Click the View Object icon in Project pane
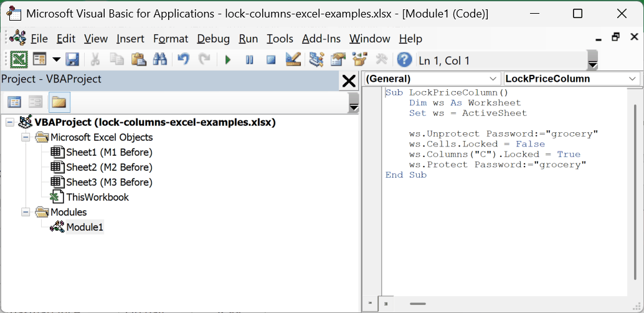Viewport: 644px width, 313px height. coord(37,102)
